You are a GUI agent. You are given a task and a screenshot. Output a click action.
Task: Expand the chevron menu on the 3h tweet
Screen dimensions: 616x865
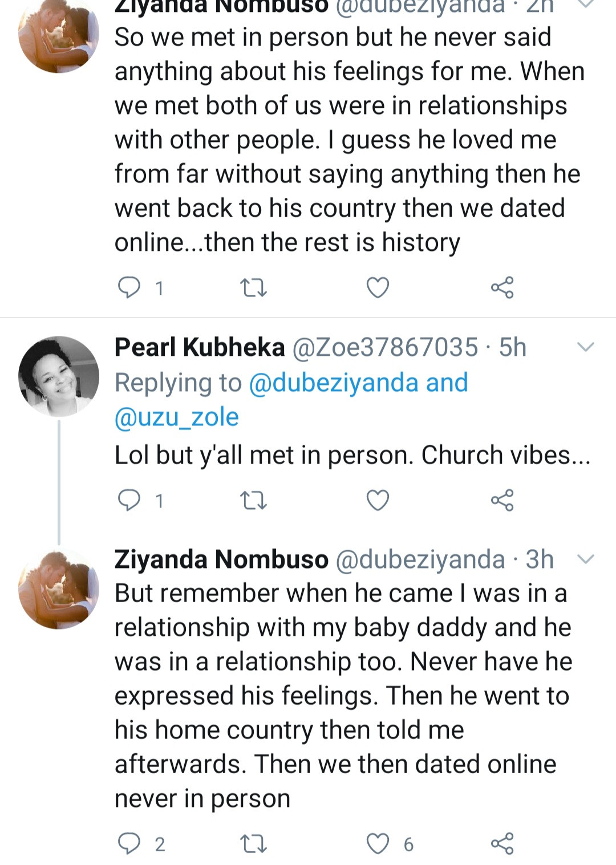[586, 559]
